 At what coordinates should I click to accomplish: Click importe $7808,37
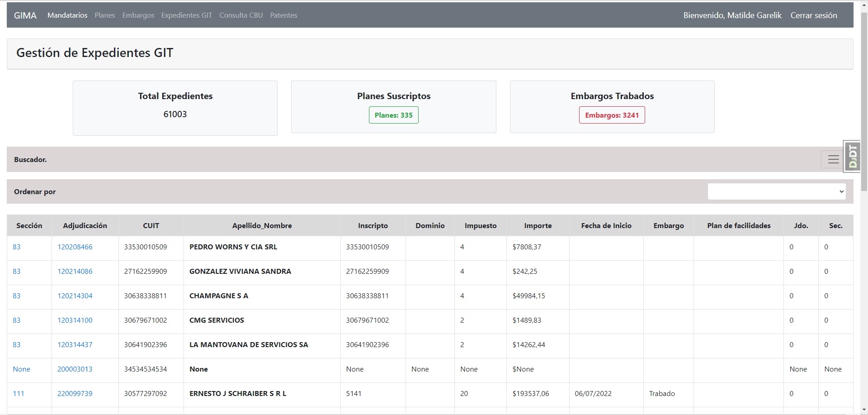click(x=527, y=247)
